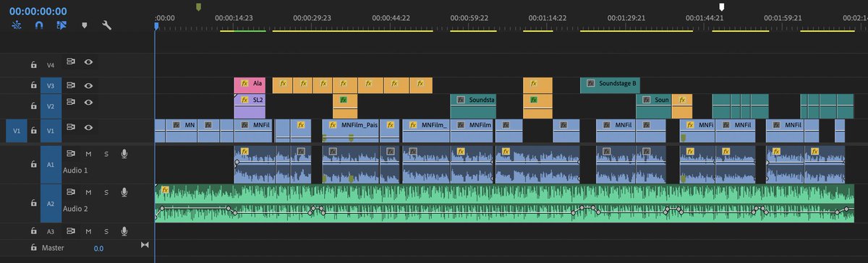Viewport: 868px width, 263px height.
Task: Toggle sync lock on track A3
Action: 71,231
